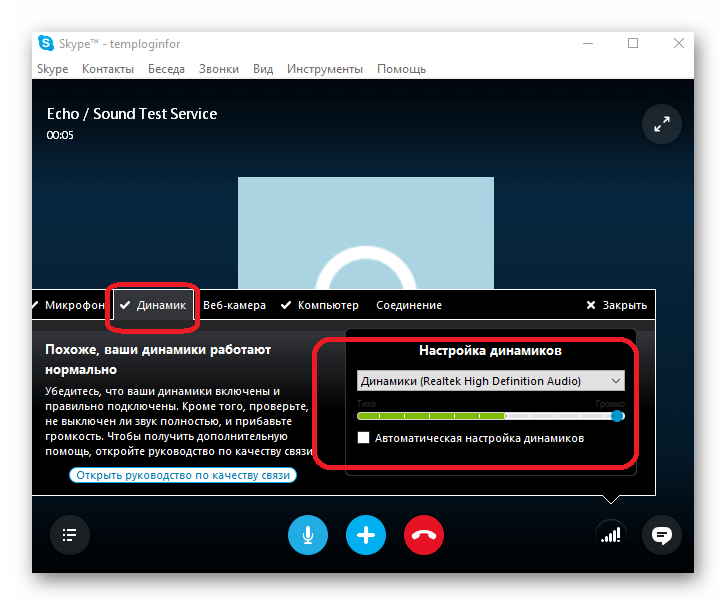Open the Беседа menu
The image size is (726, 605).
click(166, 69)
